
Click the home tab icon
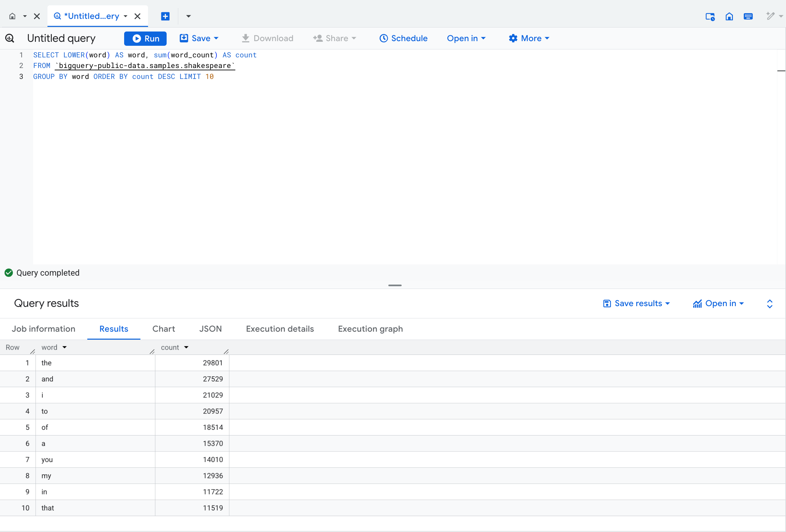pos(13,16)
